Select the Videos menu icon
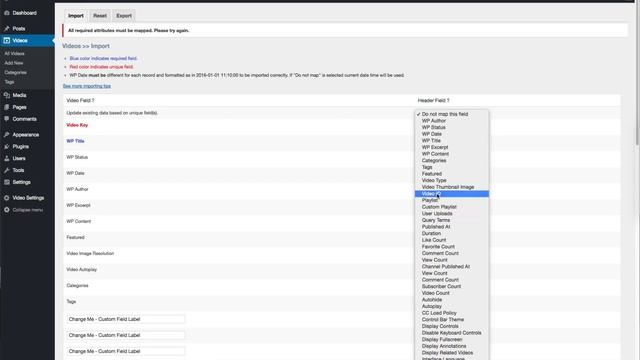Screen dimensions: 640x360 [x=7, y=40]
